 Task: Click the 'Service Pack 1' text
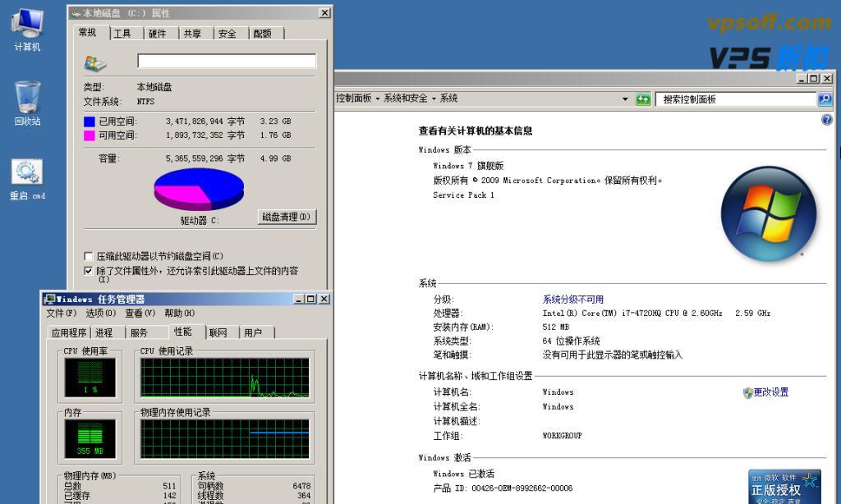pyautogui.click(x=463, y=195)
